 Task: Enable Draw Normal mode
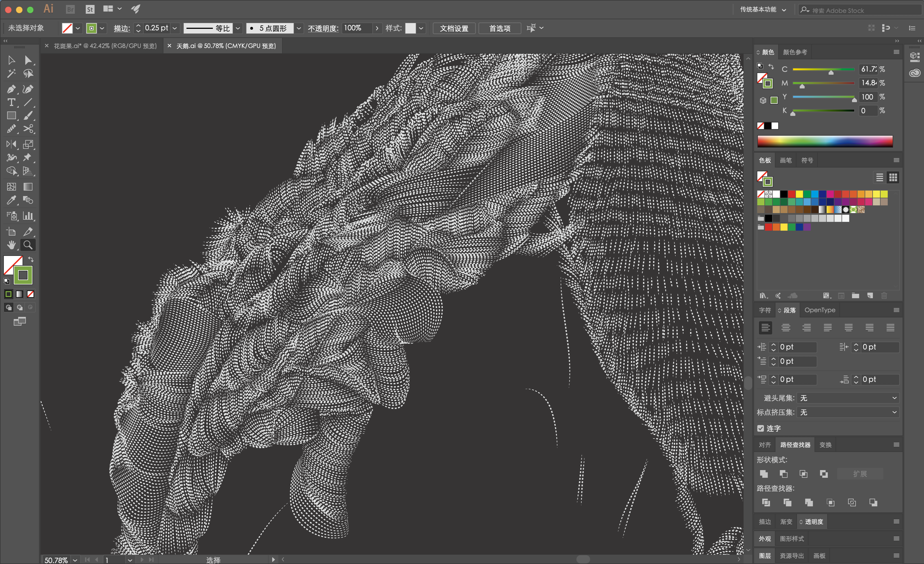[9, 308]
